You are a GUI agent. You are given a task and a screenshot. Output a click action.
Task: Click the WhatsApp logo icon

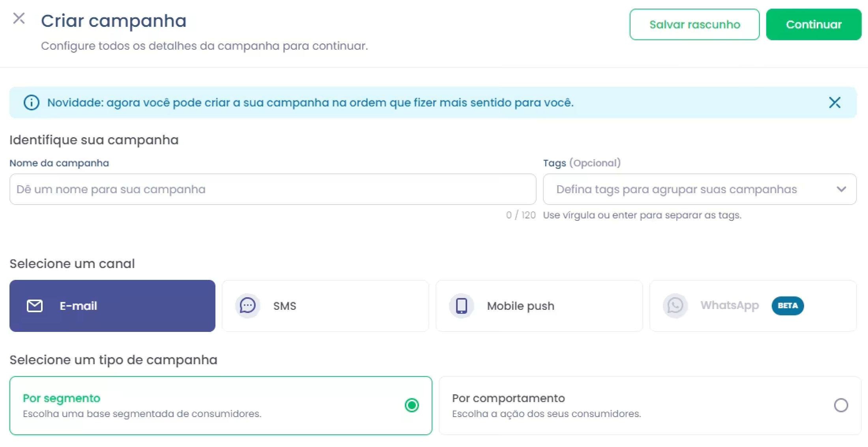(675, 305)
